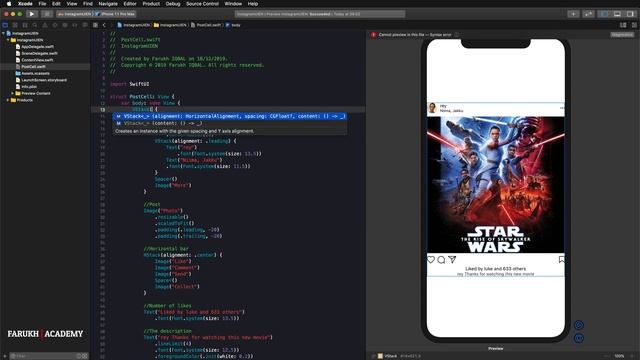
Task: Click the red preview error icon
Action: [373, 35]
